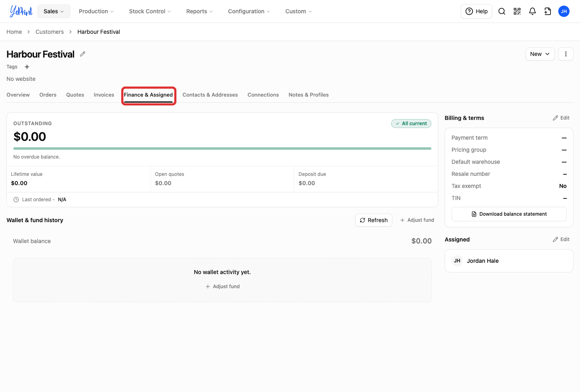580x392 pixels.
Task: Go to Home breadcrumb
Action: [x=14, y=32]
